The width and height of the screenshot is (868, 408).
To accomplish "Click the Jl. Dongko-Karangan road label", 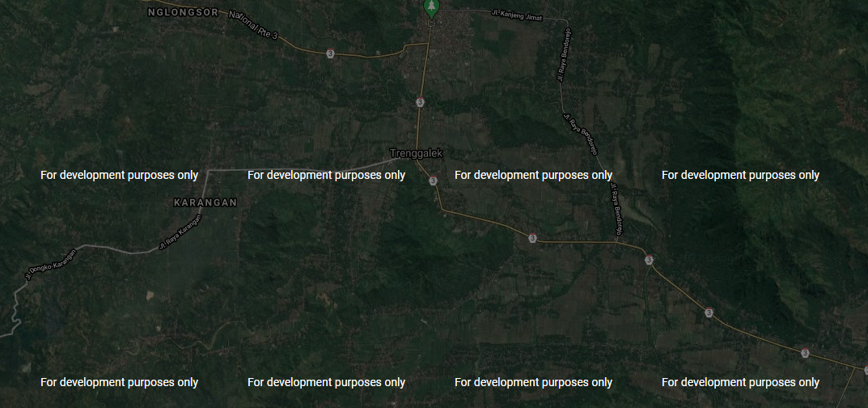I will tap(50, 265).
